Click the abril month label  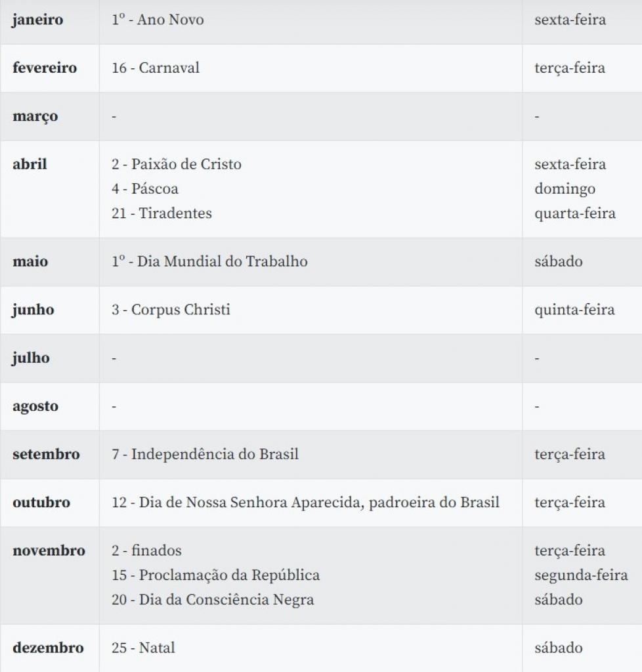tap(30, 164)
